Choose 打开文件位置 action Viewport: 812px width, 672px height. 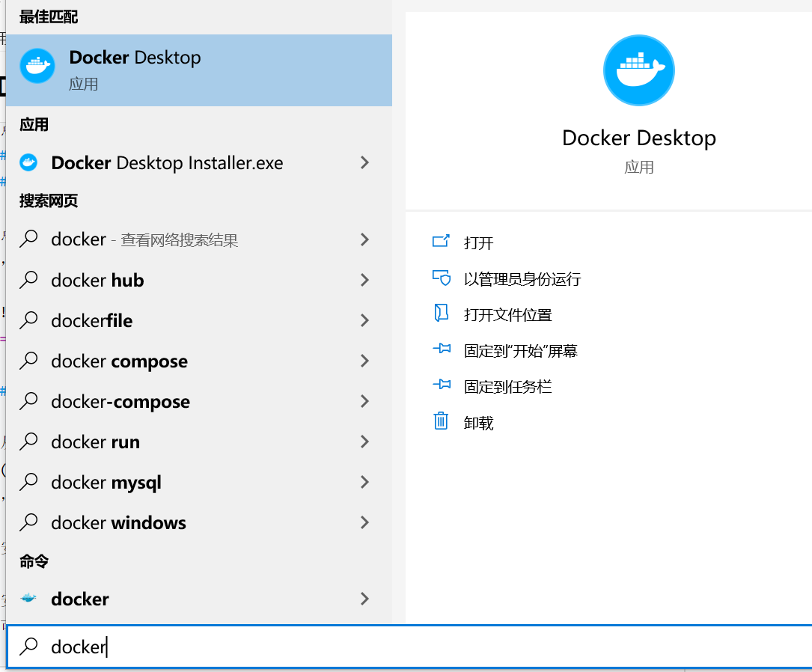tap(508, 315)
